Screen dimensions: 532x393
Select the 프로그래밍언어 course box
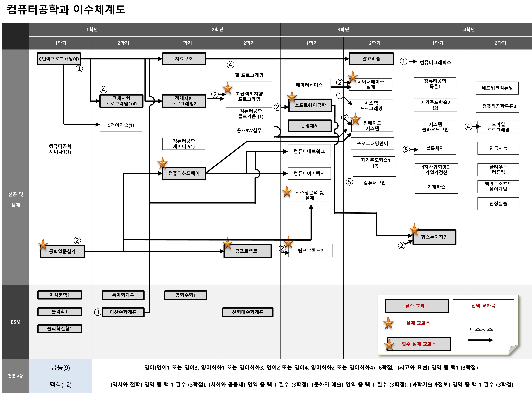click(x=372, y=143)
